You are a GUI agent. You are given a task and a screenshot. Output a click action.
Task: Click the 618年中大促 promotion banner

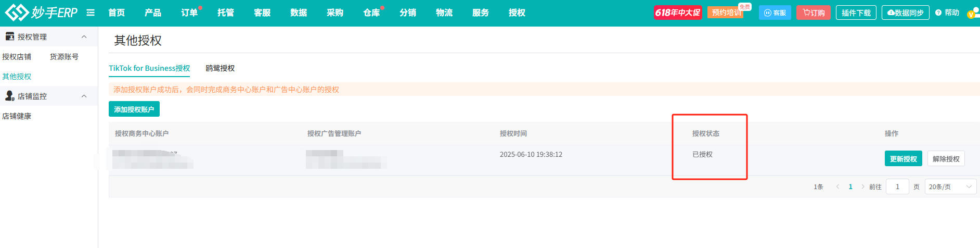point(678,13)
